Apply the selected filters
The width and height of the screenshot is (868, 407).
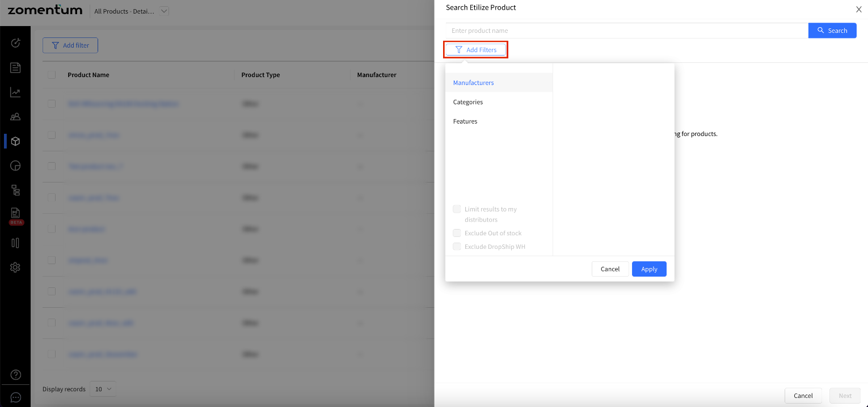pyautogui.click(x=649, y=269)
